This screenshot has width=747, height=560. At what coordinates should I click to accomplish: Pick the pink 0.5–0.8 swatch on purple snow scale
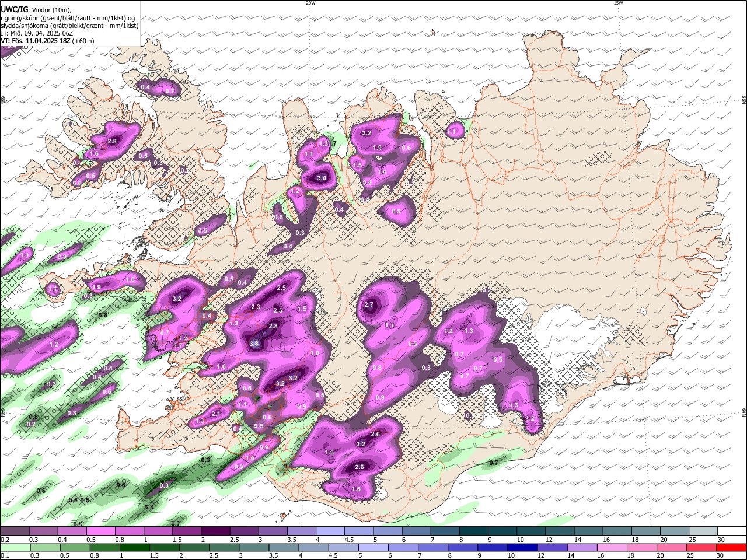coord(100,531)
